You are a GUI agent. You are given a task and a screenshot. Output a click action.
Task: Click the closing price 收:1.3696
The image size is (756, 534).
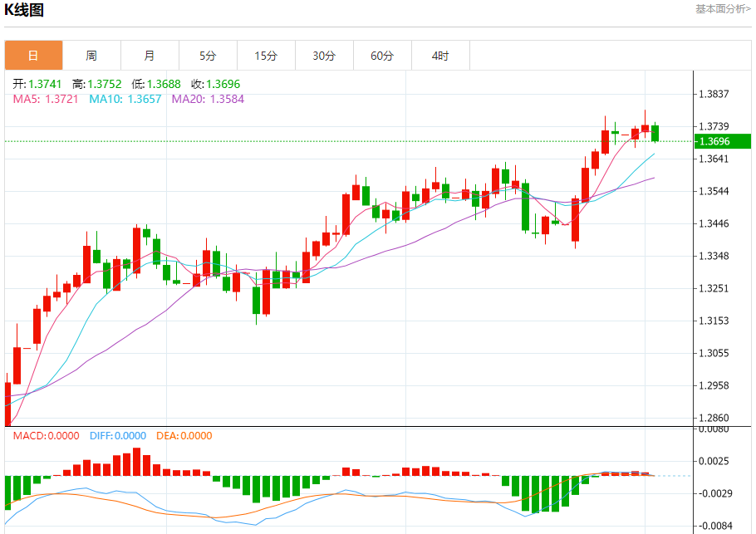(x=215, y=84)
